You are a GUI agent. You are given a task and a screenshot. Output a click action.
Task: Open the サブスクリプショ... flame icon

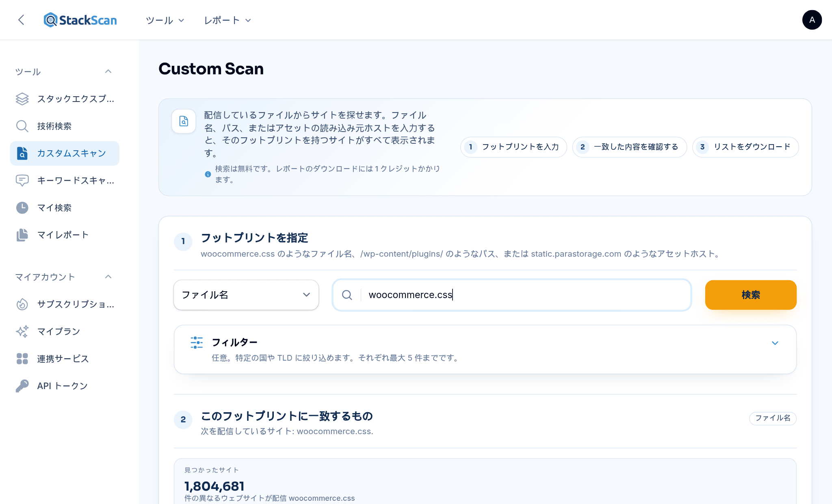[22, 304]
